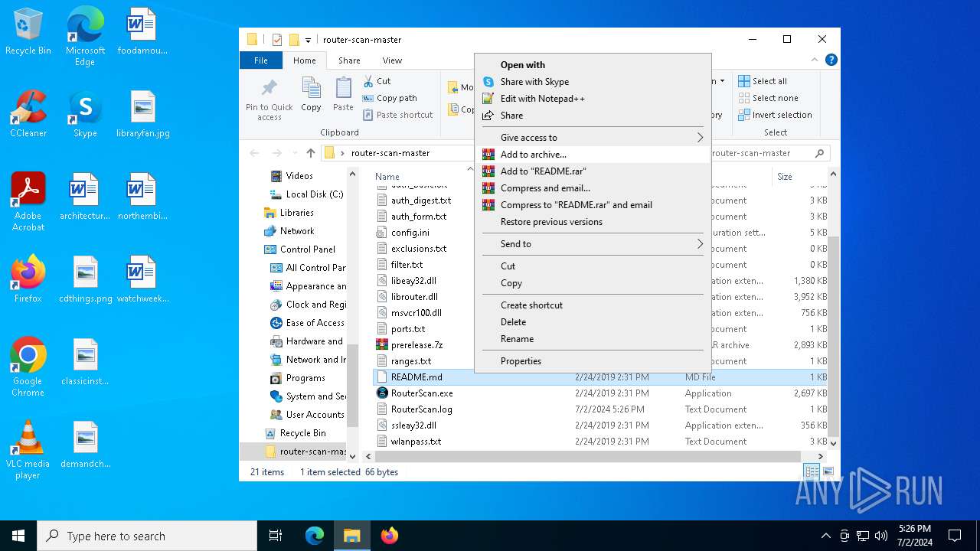980x551 pixels.
Task: Select libraryfan.jpg desktop file
Action: coord(142,114)
